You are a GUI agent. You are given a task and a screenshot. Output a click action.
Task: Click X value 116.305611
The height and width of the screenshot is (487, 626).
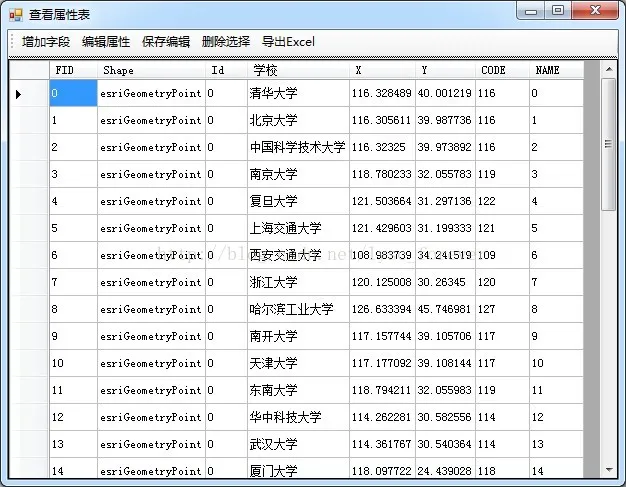tap(382, 120)
